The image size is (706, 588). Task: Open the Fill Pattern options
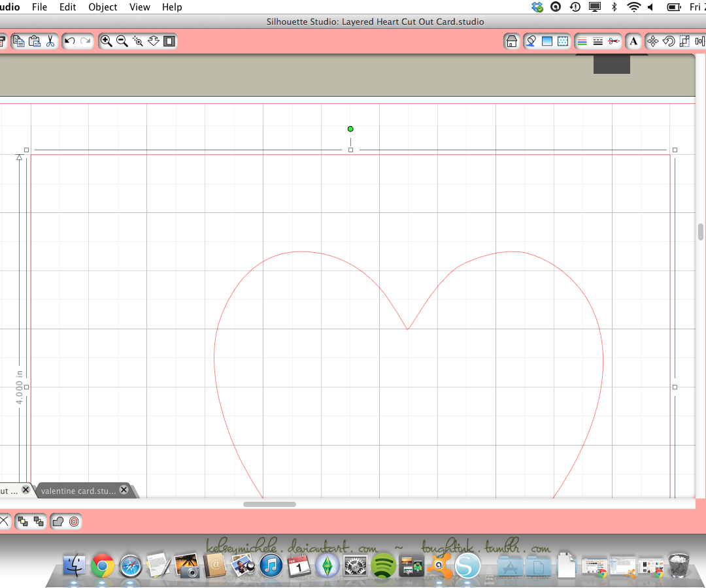click(562, 41)
